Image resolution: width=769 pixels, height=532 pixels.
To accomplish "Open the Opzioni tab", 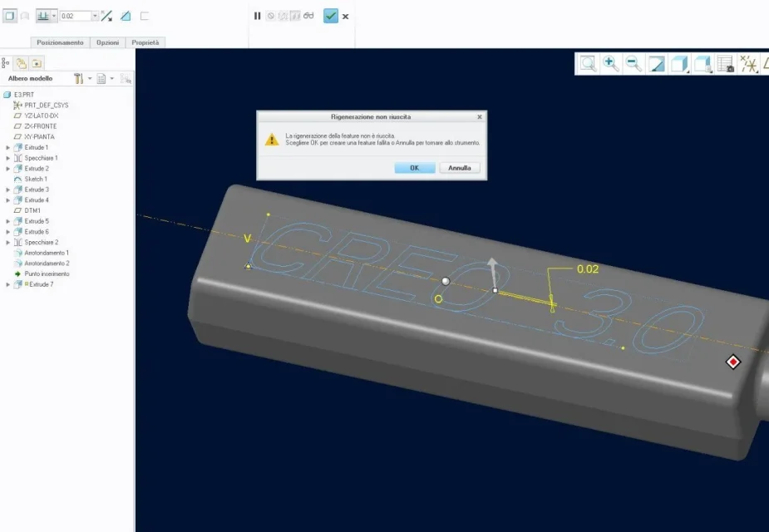I will click(108, 42).
